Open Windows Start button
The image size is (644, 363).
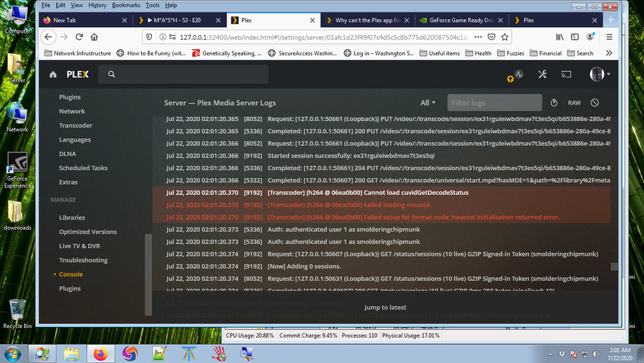[x=12, y=353]
